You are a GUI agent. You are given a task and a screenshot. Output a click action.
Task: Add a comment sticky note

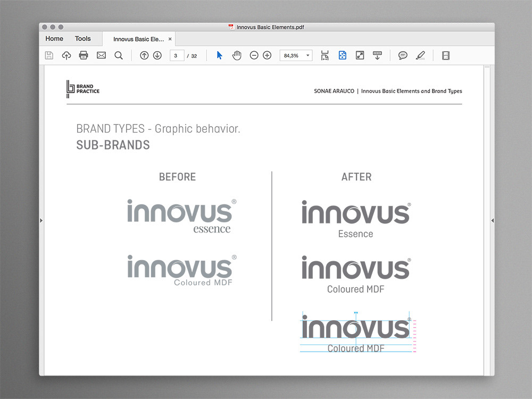click(x=403, y=55)
